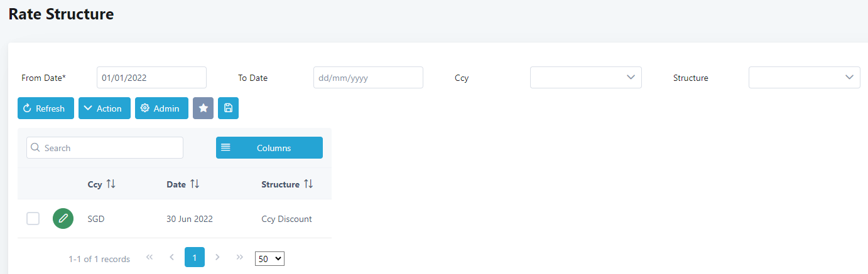Screen dimensions: 868x274
Task: Go to previous page arrow
Action: [x=171, y=257]
